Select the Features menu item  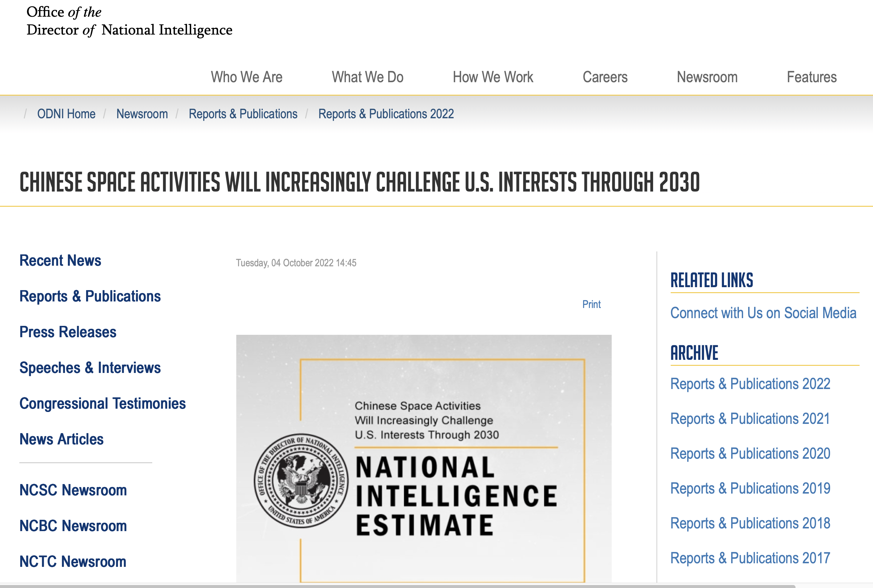coord(812,77)
